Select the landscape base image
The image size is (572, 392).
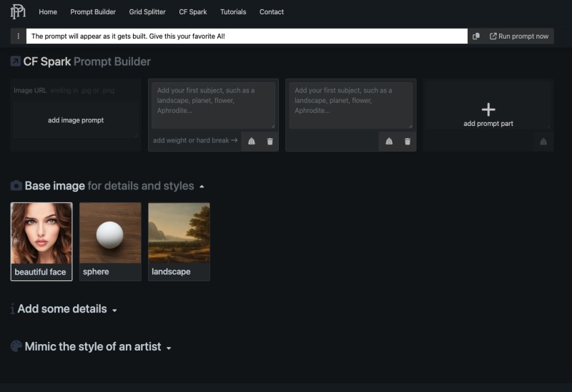[x=179, y=242]
